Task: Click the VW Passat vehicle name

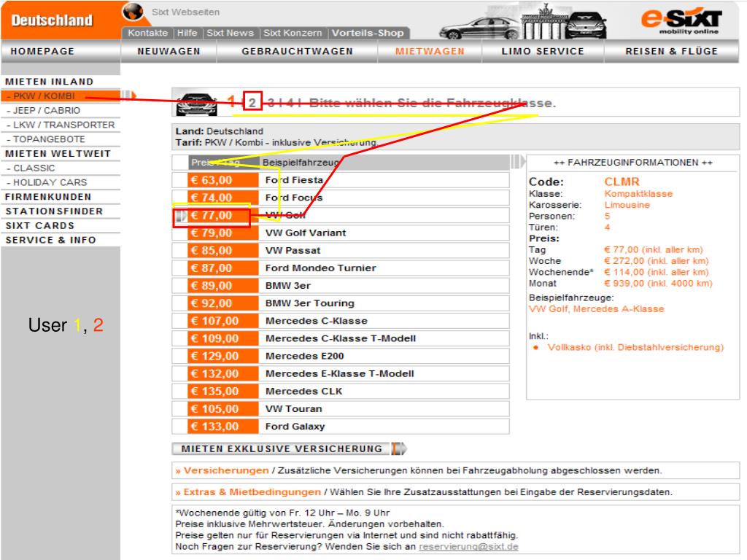Action: click(x=293, y=251)
